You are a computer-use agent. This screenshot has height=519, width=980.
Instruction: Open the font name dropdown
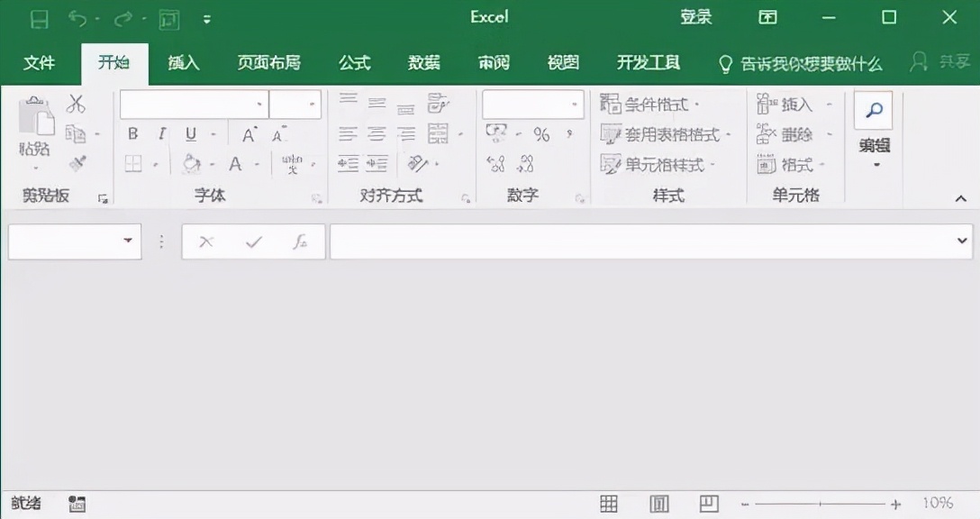coord(259,105)
